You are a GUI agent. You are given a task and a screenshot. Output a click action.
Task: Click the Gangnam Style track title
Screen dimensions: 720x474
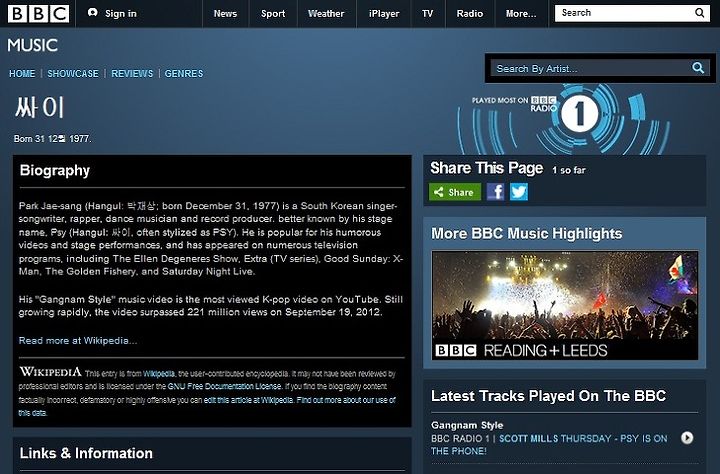[467, 425]
